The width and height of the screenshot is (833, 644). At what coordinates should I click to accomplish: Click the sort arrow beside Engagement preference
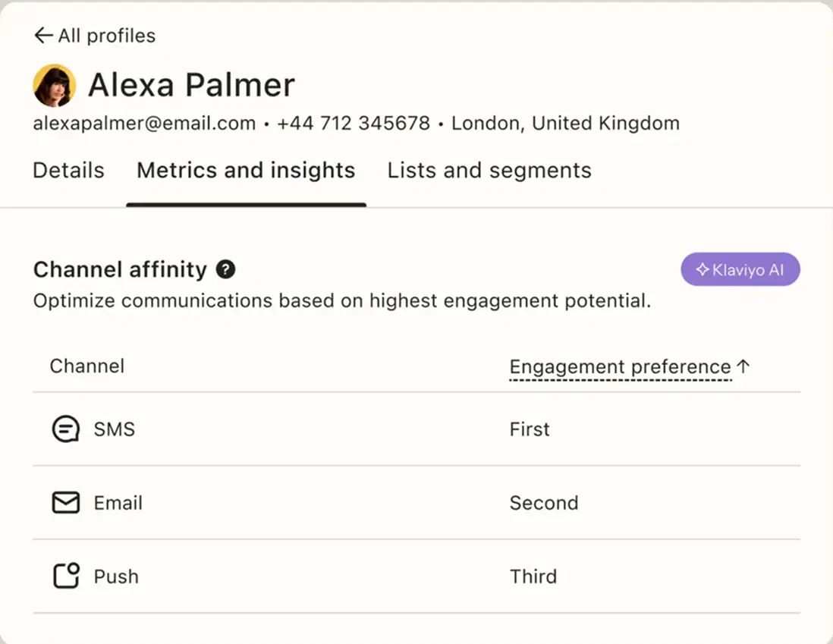[x=743, y=366]
